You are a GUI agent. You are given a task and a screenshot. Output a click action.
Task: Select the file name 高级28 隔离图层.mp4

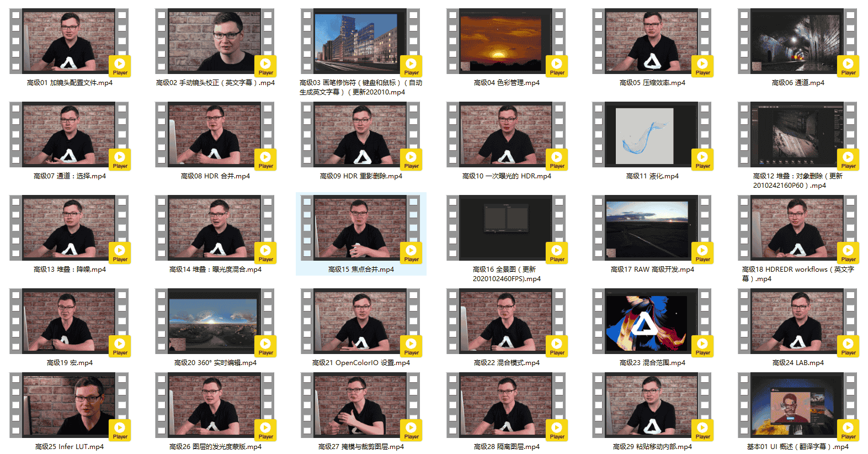(x=507, y=447)
